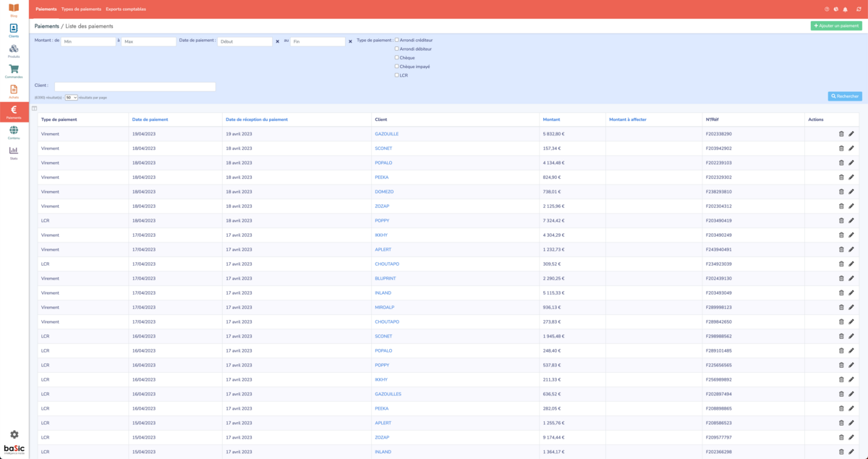Check the Arrondi créditeur checkbox
868x459 pixels.
tap(396, 40)
